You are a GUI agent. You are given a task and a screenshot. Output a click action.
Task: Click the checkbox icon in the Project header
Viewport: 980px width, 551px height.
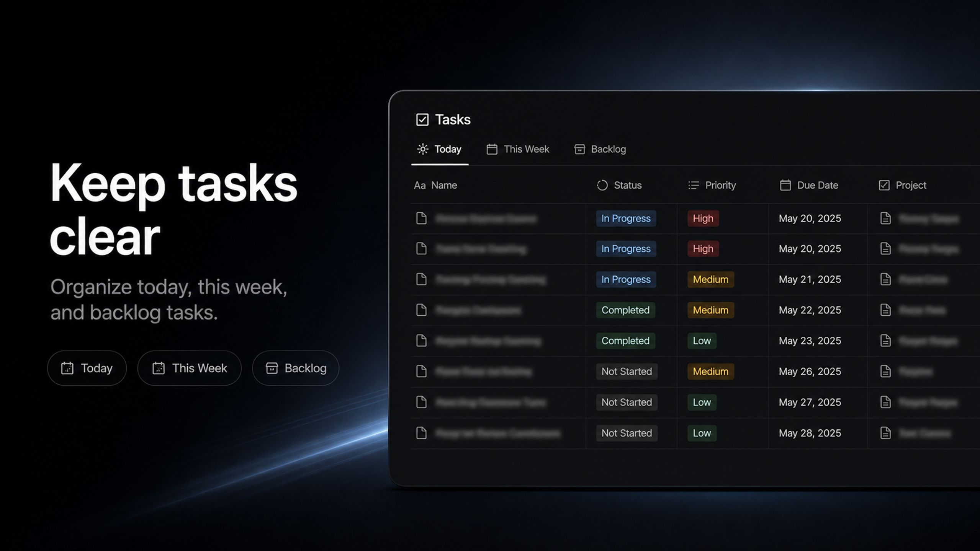coord(884,185)
